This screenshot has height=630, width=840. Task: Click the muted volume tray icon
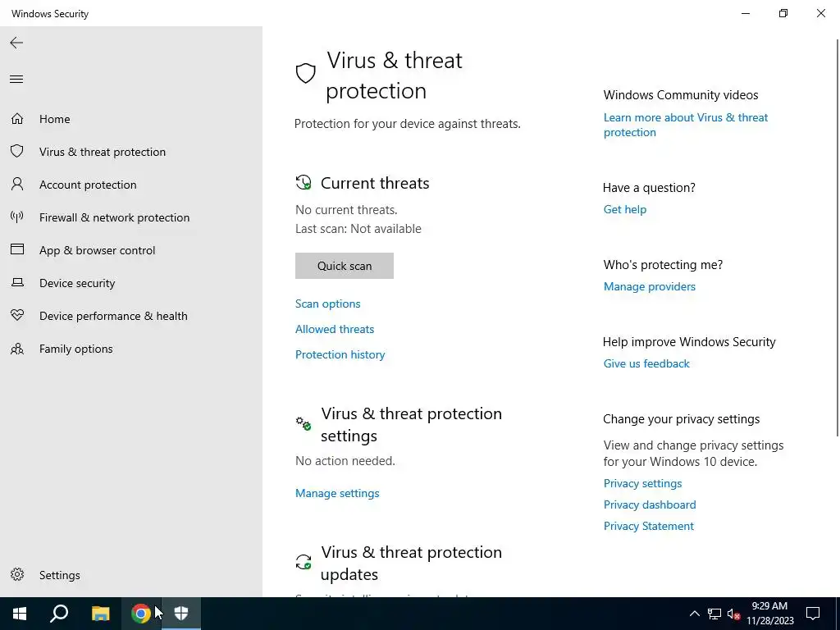pos(734,614)
